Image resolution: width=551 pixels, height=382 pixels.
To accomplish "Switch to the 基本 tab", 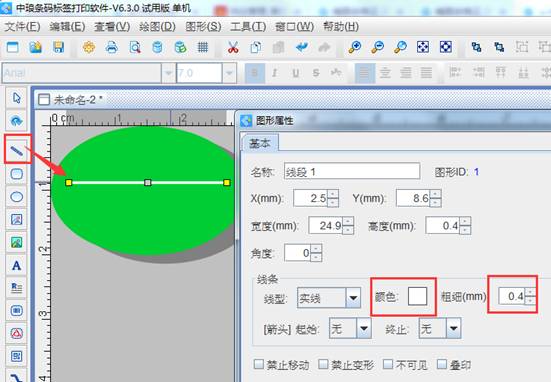I will click(x=260, y=143).
